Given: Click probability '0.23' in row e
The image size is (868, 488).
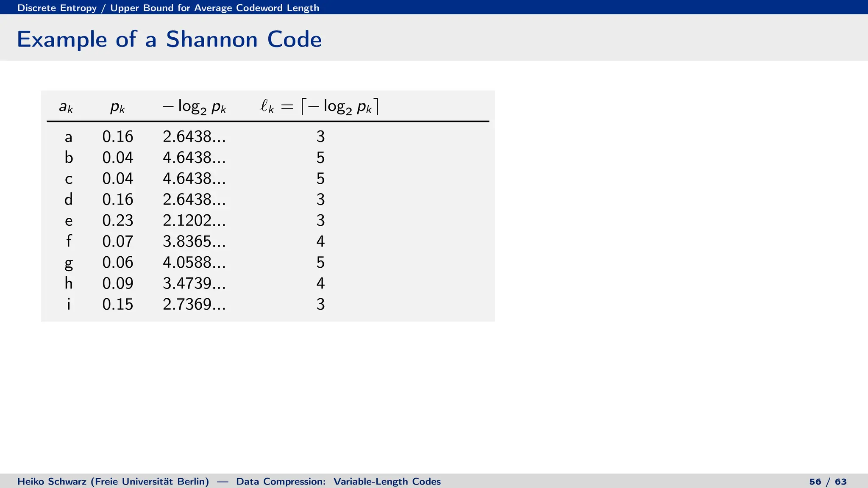Looking at the screenshot, I should coord(118,220).
